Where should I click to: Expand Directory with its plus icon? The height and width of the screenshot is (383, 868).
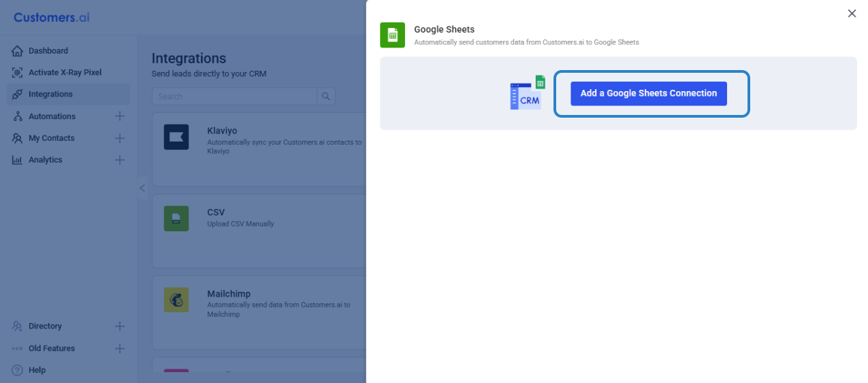pyautogui.click(x=120, y=327)
